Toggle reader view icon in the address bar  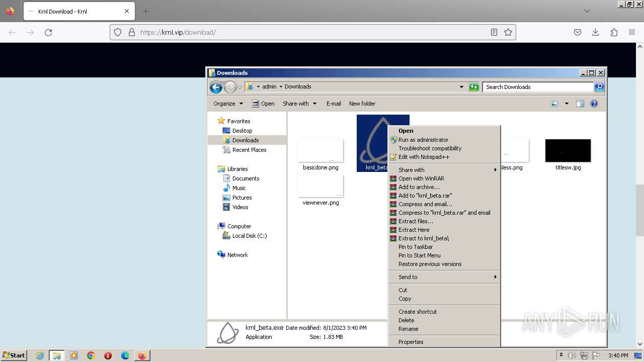click(x=494, y=32)
